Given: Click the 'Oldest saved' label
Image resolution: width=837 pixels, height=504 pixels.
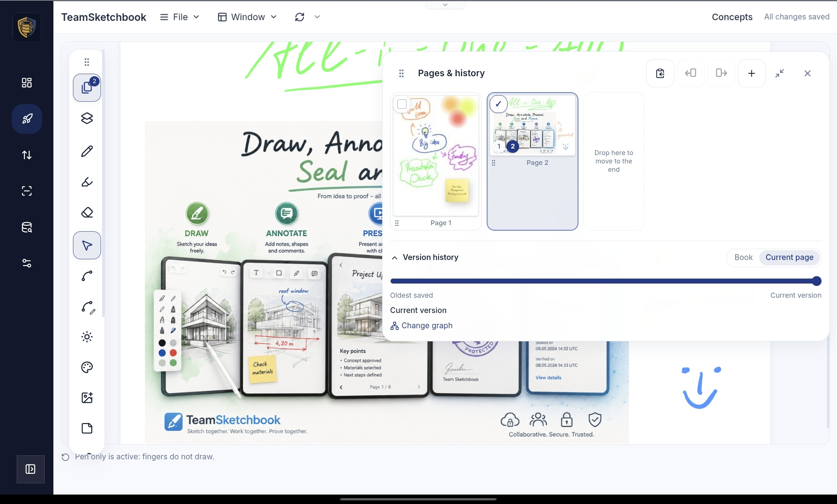Looking at the screenshot, I should pyautogui.click(x=412, y=296).
